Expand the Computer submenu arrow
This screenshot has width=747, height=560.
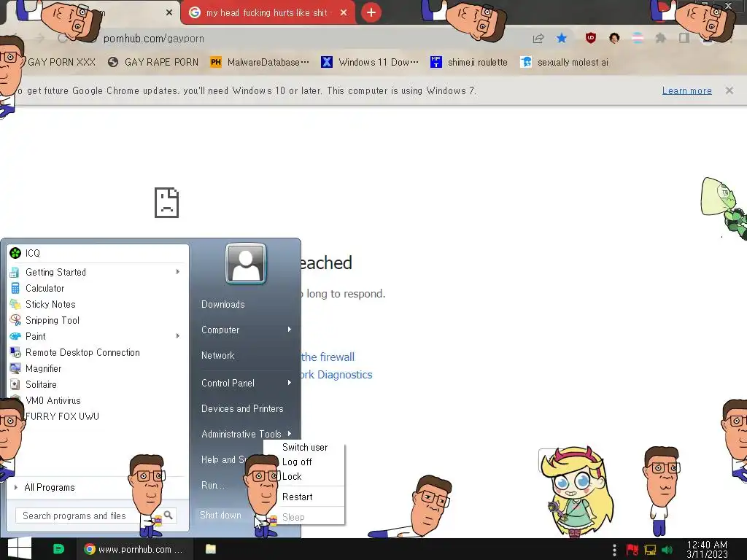tap(289, 330)
